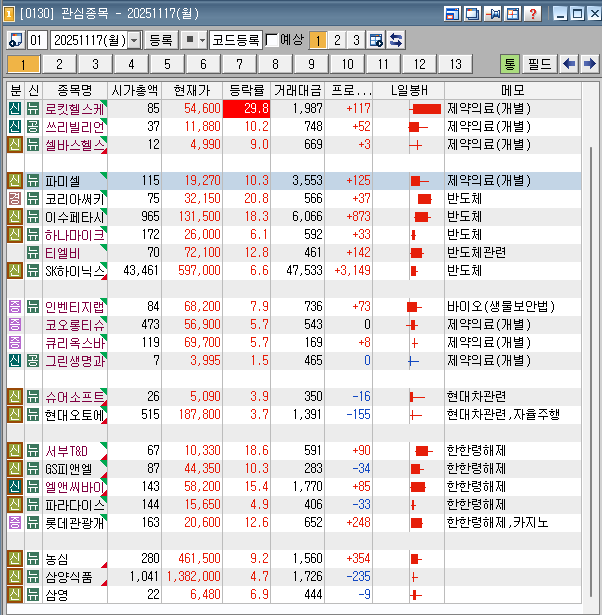Switch to group tab 7
The image size is (602, 615).
[x=240, y=64]
